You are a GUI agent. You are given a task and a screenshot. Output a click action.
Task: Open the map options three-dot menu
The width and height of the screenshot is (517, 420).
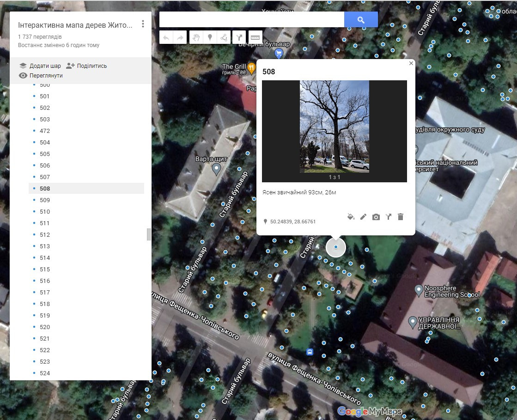pyautogui.click(x=143, y=24)
